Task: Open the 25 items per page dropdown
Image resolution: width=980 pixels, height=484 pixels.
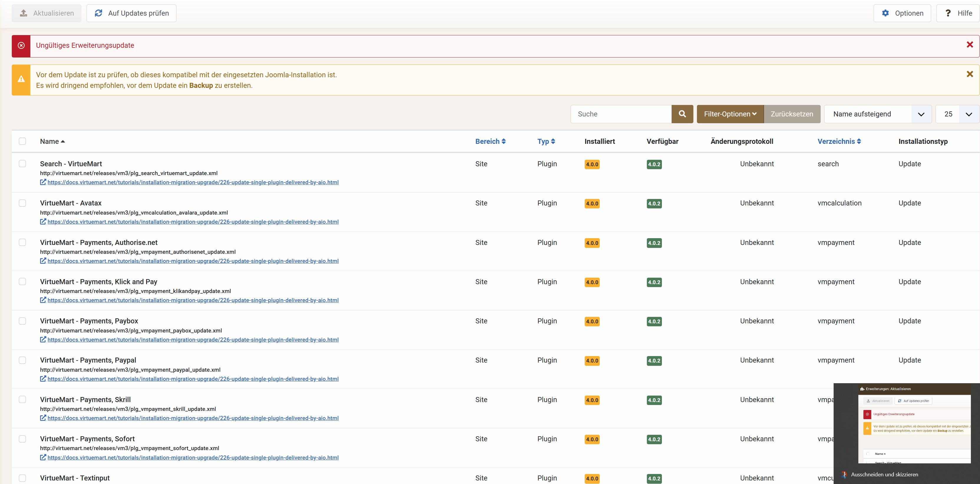Action: point(957,114)
